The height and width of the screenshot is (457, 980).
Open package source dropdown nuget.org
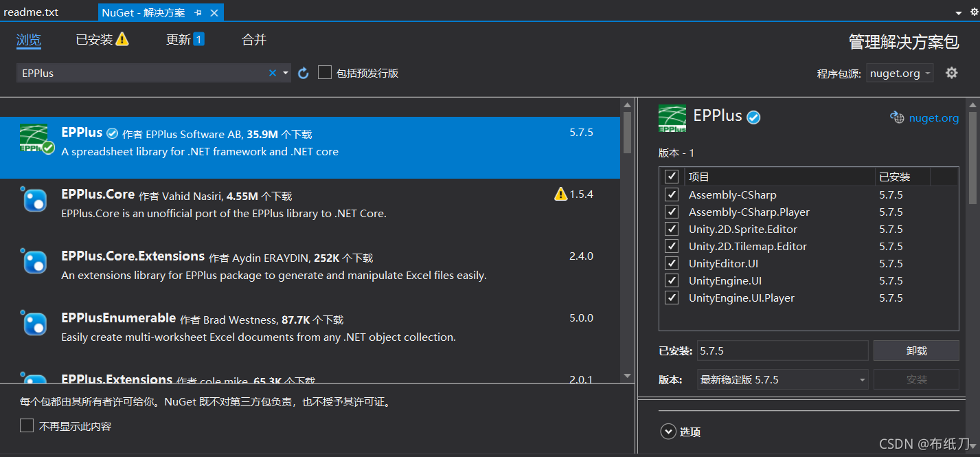tap(900, 73)
